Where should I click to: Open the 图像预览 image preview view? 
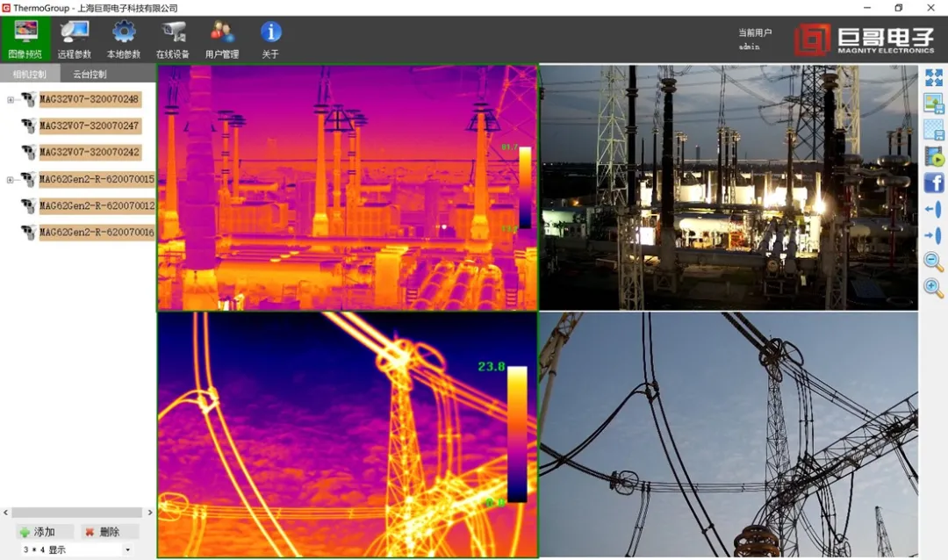pos(25,39)
